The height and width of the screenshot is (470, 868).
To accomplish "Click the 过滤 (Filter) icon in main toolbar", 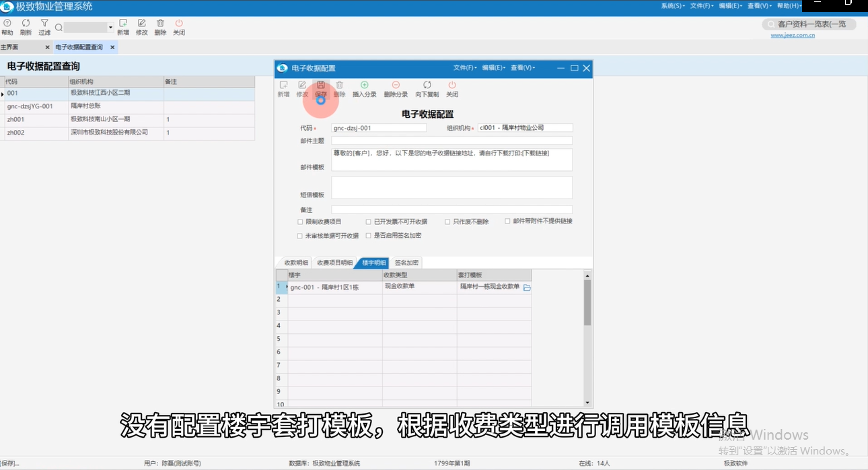I will pos(44,27).
